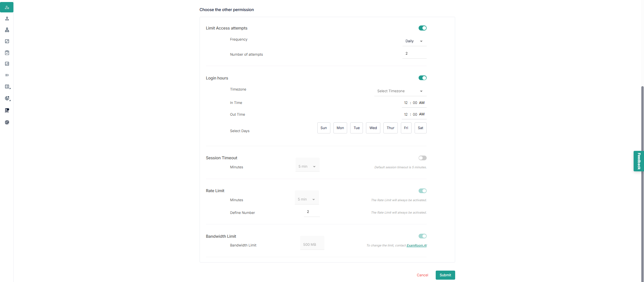This screenshot has width=644, height=282.
Task: Click the user settings icon in sidebar
Action: click(x=7, y=7)
